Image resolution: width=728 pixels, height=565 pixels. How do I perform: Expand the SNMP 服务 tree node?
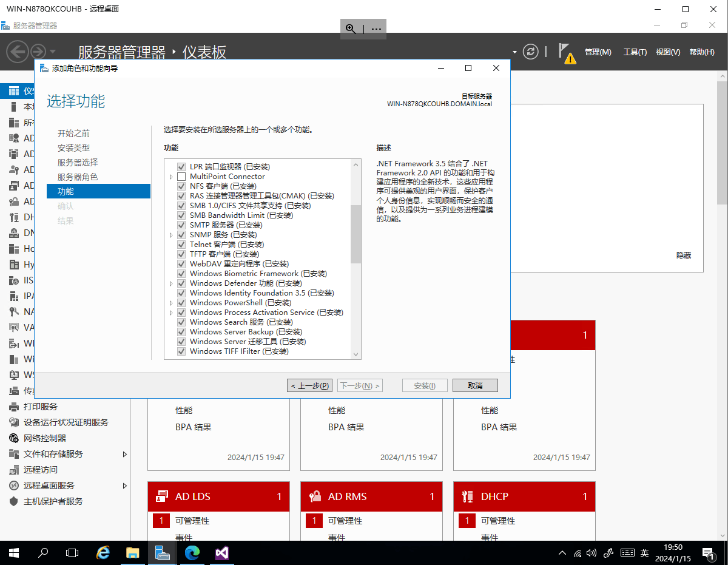(x=171, y=235)
